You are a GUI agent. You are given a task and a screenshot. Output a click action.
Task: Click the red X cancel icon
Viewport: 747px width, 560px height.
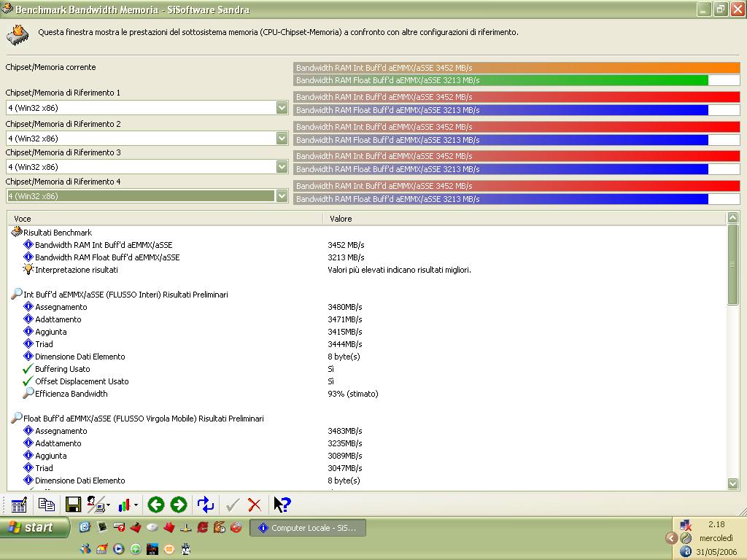coord(255,505)
